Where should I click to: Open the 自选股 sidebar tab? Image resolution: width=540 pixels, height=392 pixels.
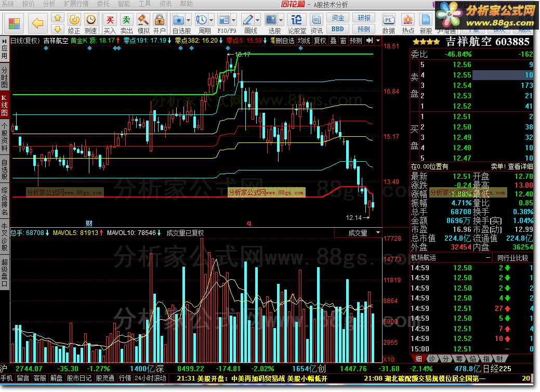pos(5,169)
